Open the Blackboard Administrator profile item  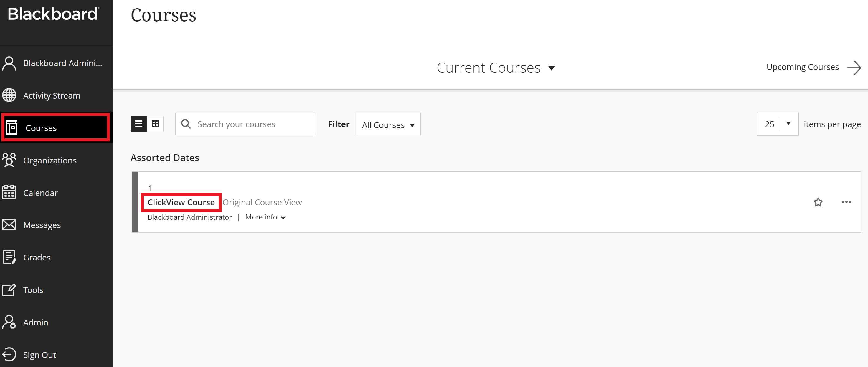(56, 63)
